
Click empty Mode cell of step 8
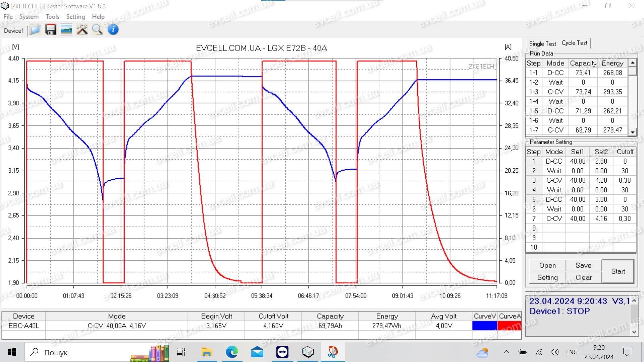pyautogui.click(x=554, y=228)
